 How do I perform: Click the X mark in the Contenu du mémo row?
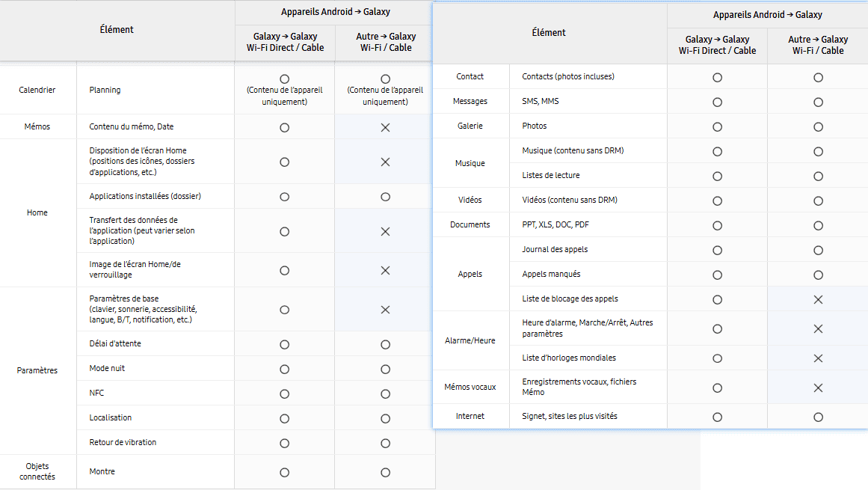[385, 127]
